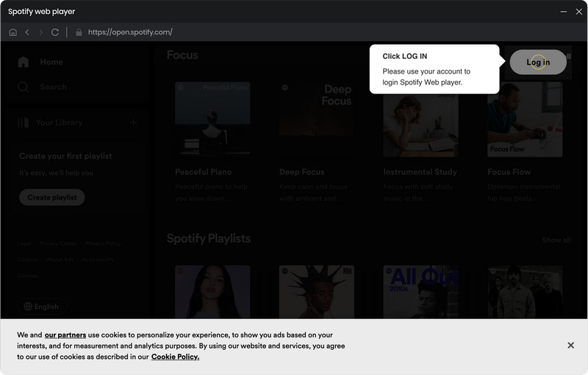Open Privacy Center link
Viewport: 588px width, 375px height.
coord(58,243)
